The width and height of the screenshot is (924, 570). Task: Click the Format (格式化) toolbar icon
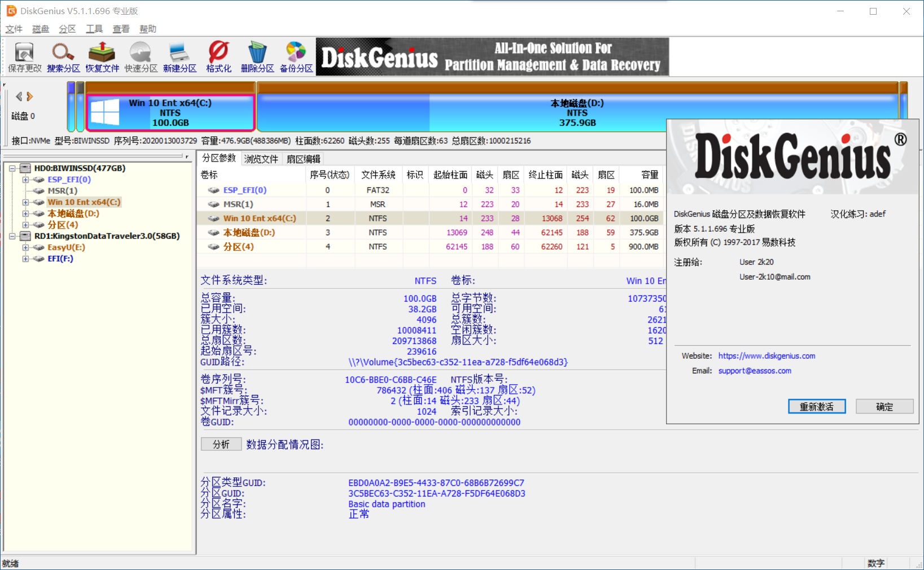pyautogui.click(x=218, y=57)
